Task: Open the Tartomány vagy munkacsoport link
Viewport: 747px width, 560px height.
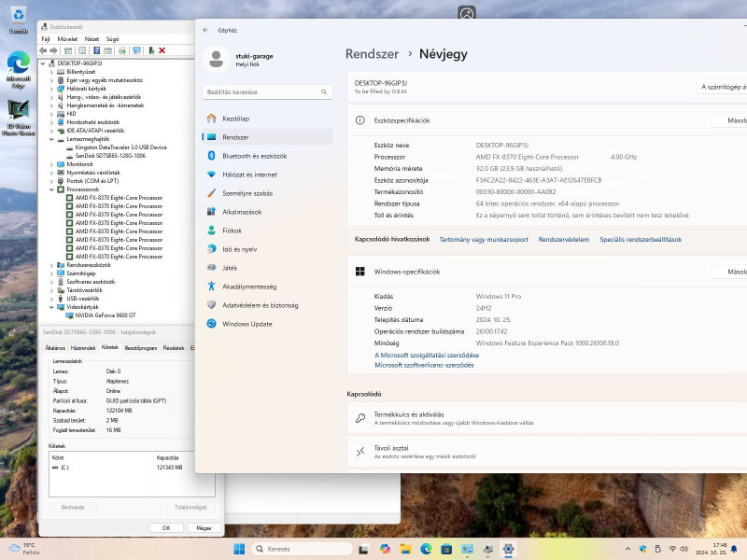Action: (484, 240)
